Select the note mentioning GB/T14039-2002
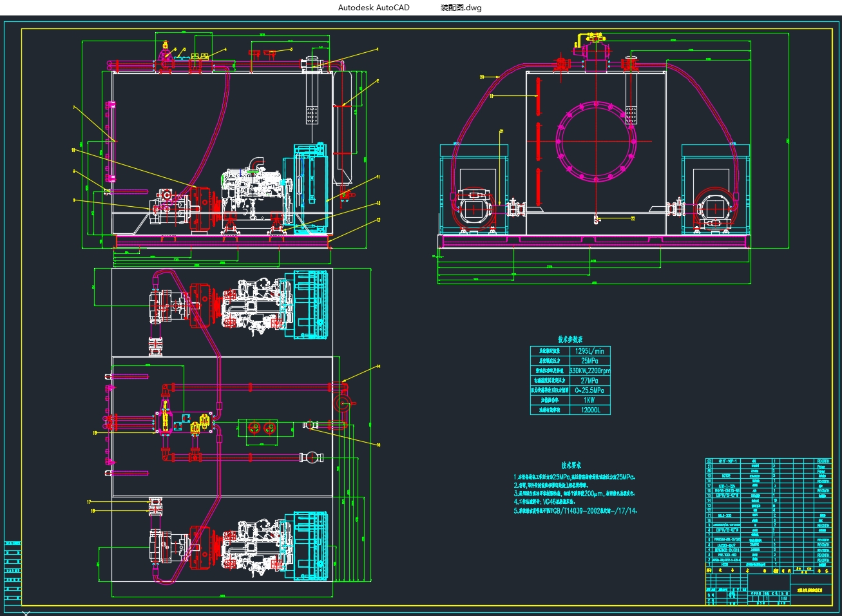The width and height of the screenshot is (842, 616). pyautogui.click(x=575, y=510)
